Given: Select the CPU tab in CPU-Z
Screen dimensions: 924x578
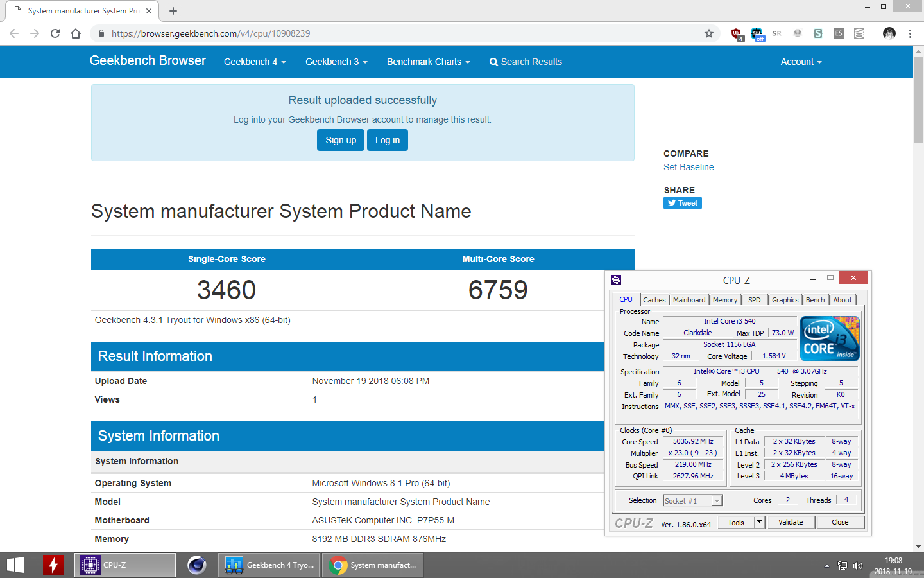Looking at the screenshot, I should pos(626,299).
